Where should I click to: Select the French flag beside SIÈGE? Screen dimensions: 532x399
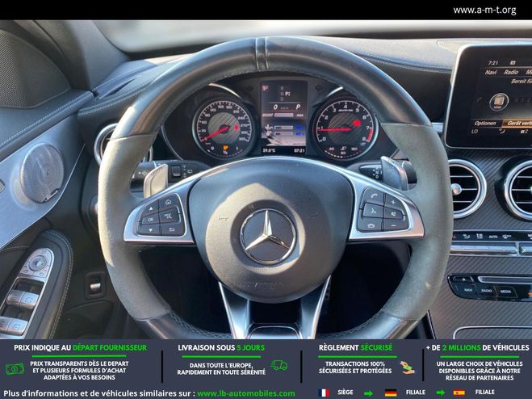tap(324, 393)
